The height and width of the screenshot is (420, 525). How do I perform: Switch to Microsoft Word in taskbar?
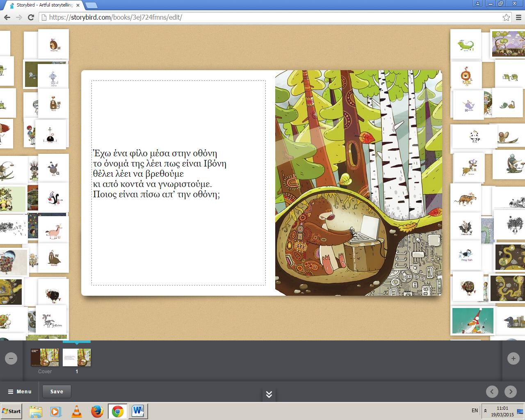[138, 411]
